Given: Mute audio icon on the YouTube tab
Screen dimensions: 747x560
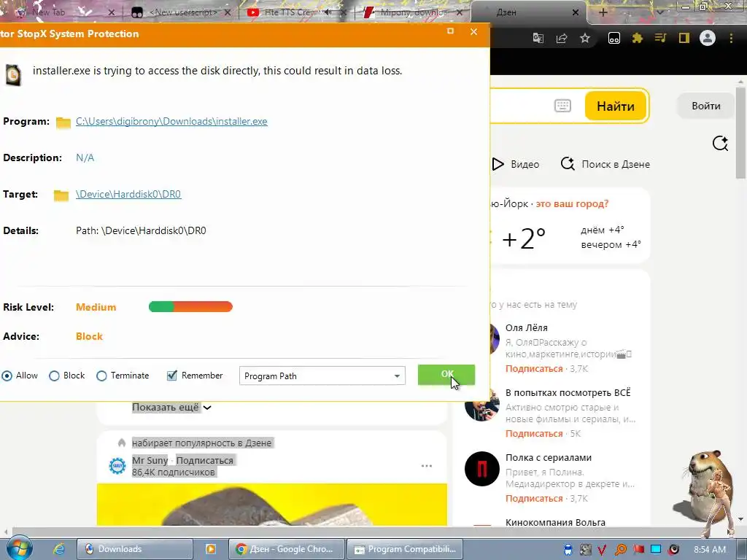Looking at the screenshot, I should 328,12.
